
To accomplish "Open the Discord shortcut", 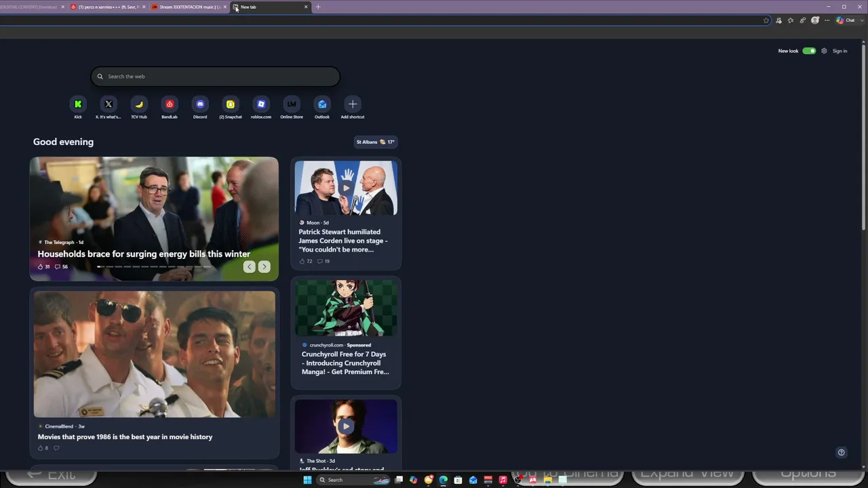I will click(200, 104).
